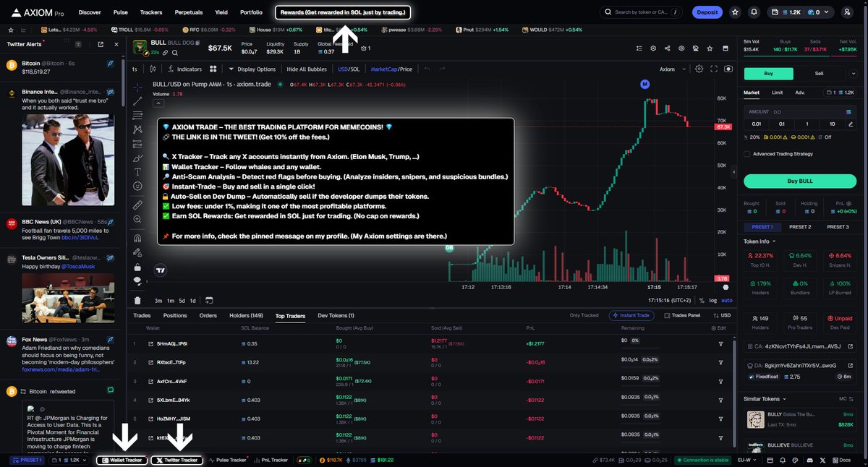Open Indicators menu
The image size is (868, 467).
coord(184,69)
